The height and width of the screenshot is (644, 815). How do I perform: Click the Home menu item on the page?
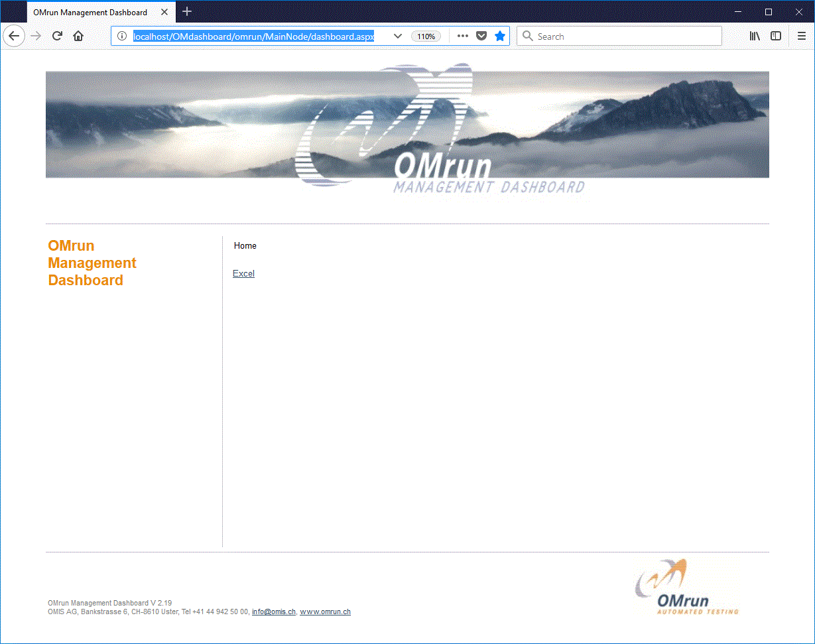(x=245, y=245)
